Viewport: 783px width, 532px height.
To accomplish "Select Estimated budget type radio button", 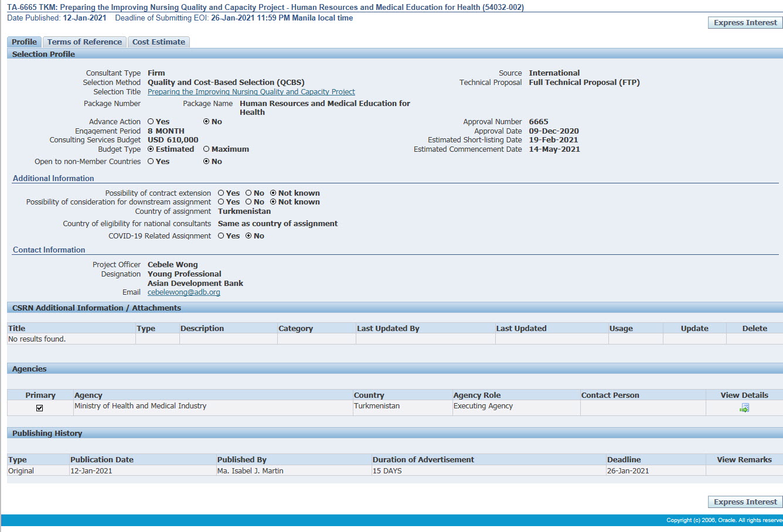I will [x=151, y=149].
